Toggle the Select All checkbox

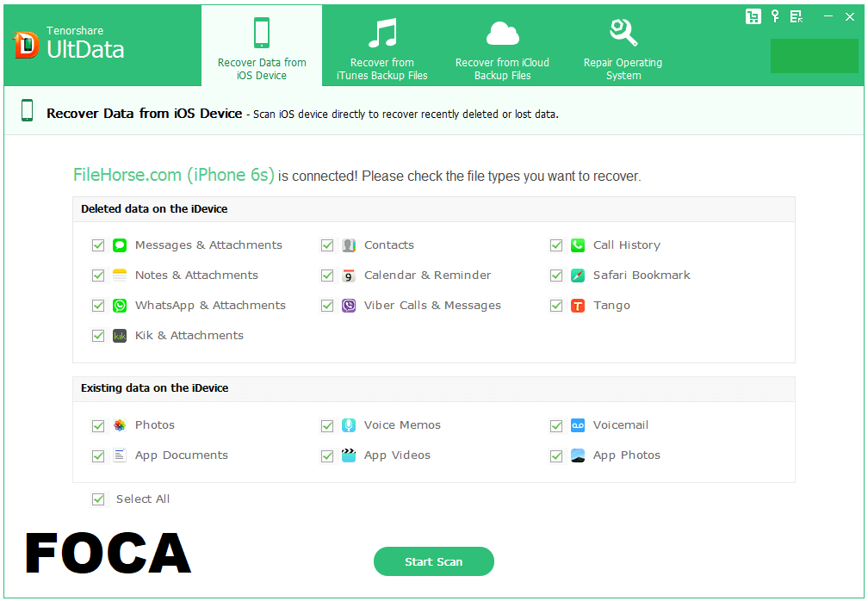pos(98,499)
